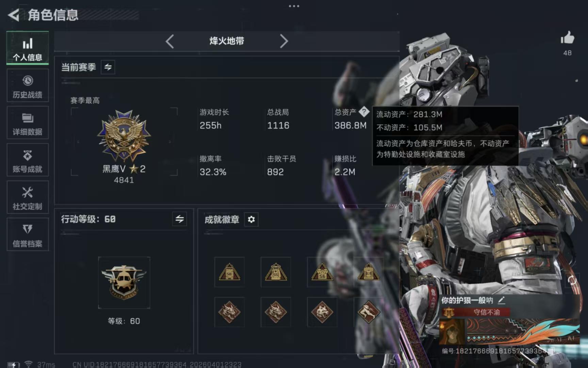This screenshot has height=368, width=588.
Task: Give a like with the thumbs-up icon
Action: tap(567, 37)
